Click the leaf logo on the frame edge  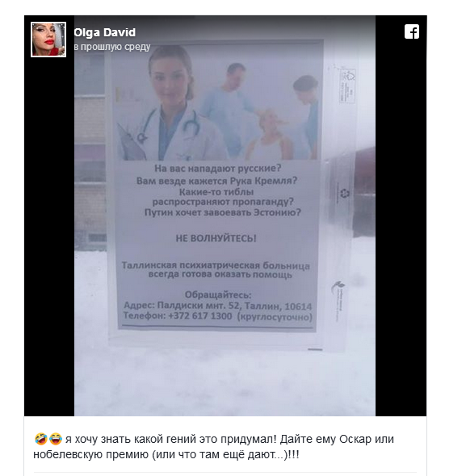(x=338, y=286)
